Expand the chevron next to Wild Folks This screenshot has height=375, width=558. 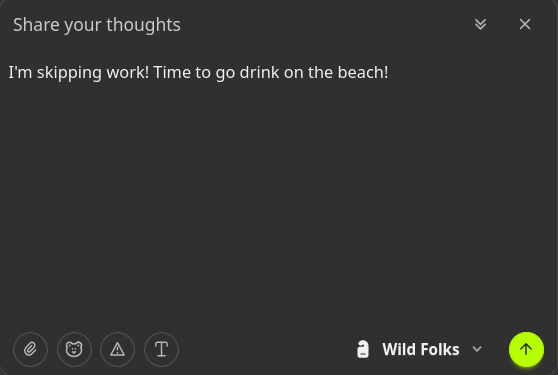tap(477, 349)
